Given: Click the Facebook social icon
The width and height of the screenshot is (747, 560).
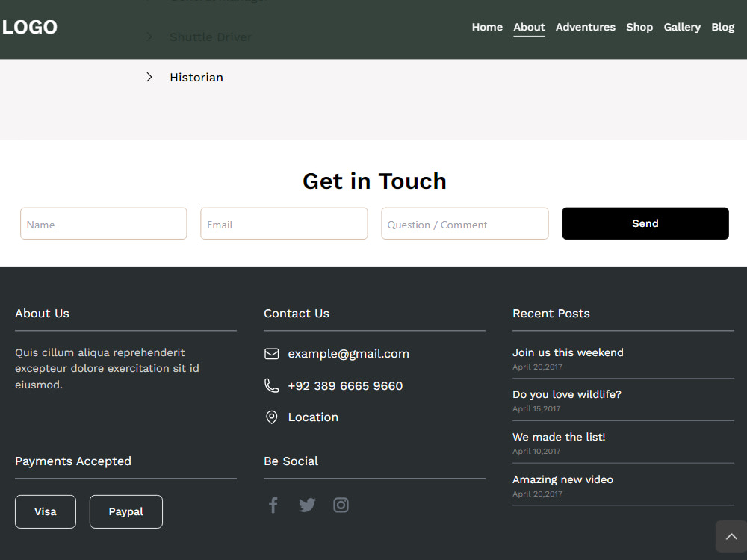Looking at the screenshot, I should [x=273, y=505].
